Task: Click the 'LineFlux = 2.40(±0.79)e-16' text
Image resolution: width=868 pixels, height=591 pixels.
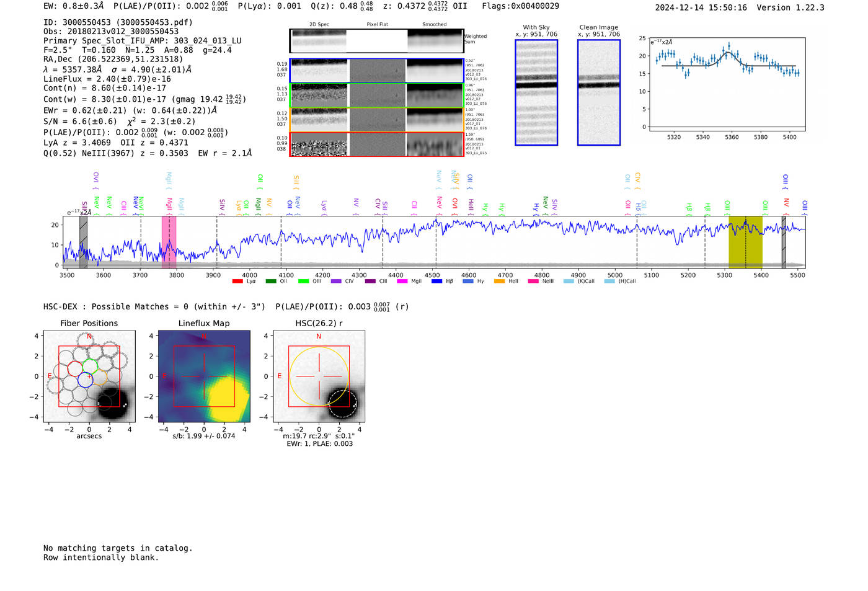Action: [107, 79]
